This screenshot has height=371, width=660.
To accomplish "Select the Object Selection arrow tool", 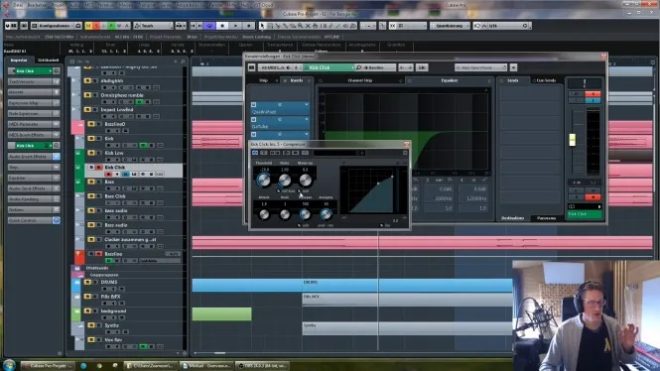I will pos(263,26).
